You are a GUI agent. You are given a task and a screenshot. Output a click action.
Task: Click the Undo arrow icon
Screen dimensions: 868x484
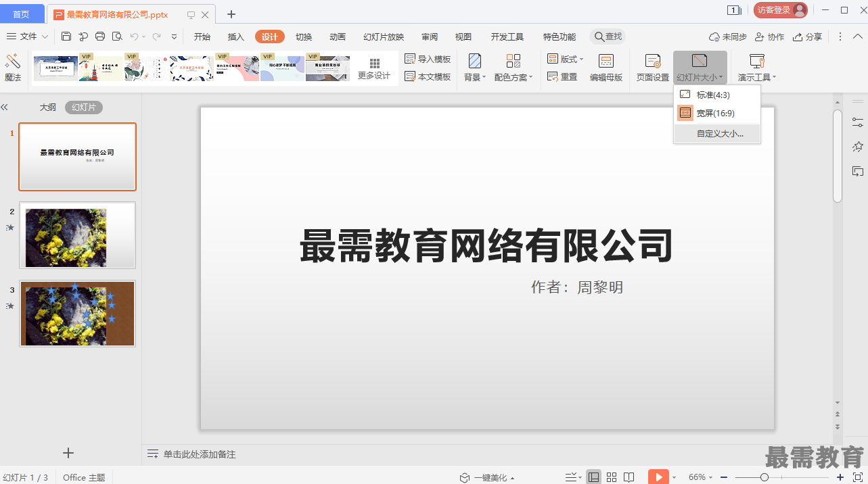135,37
